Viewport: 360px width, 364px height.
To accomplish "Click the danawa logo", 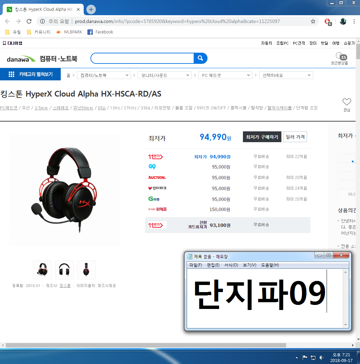I will [x=21, y=59].
